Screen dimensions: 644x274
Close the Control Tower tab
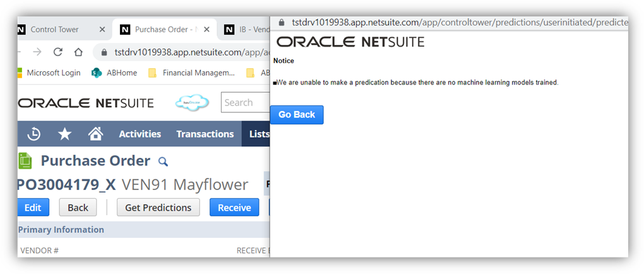pyautogui.click(x=102, y=30)
